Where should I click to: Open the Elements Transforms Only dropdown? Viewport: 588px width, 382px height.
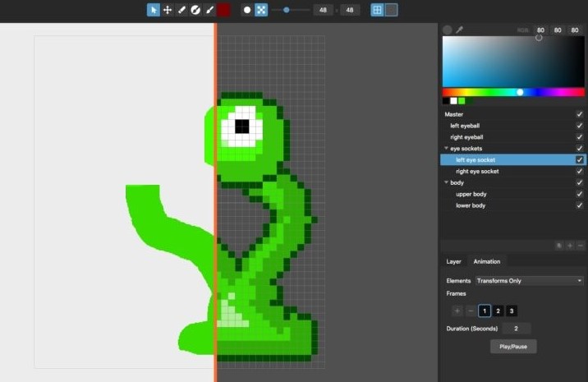point(530,281)
